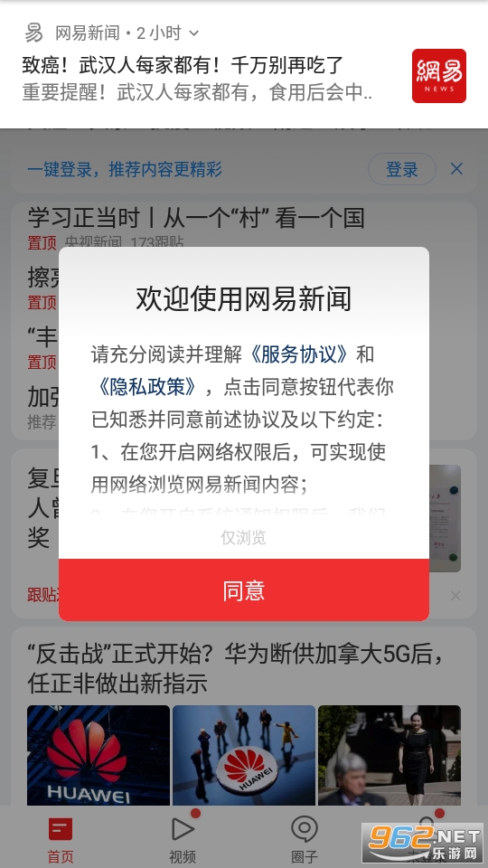Open the Huawei figurines thumbnail
The image size is (488, 868).
(244, 755)
